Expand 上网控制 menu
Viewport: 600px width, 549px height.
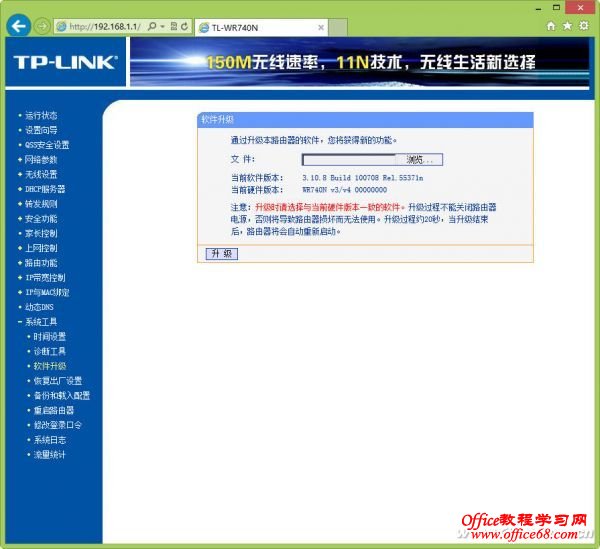pyautogui.click(x=41, y=248)
